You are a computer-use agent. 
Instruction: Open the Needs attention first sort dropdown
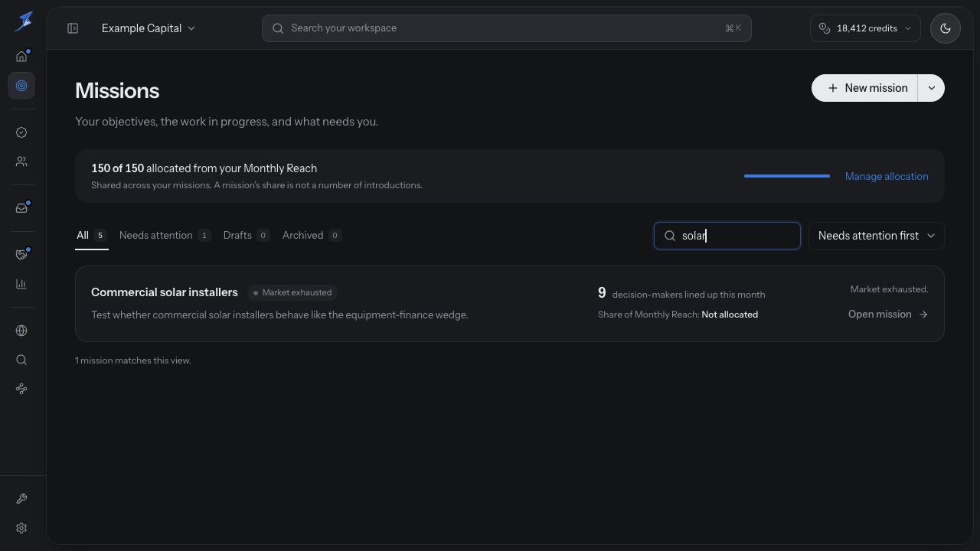(x=877, y=236)
